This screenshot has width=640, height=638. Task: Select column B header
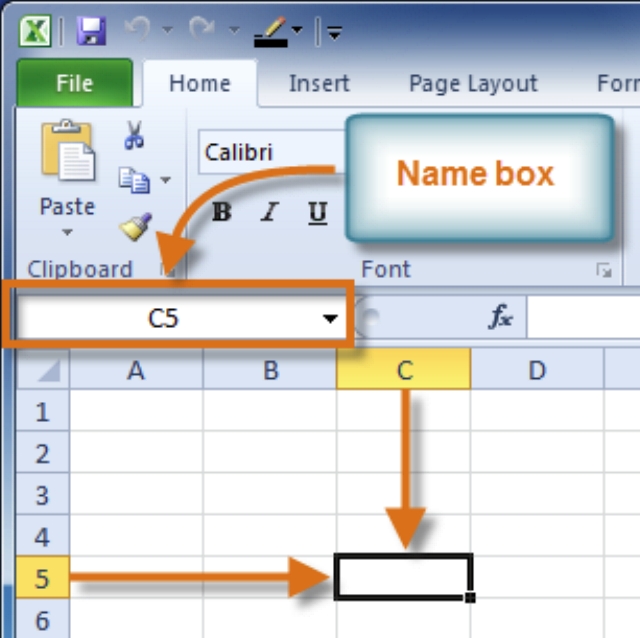click(270, 370)
